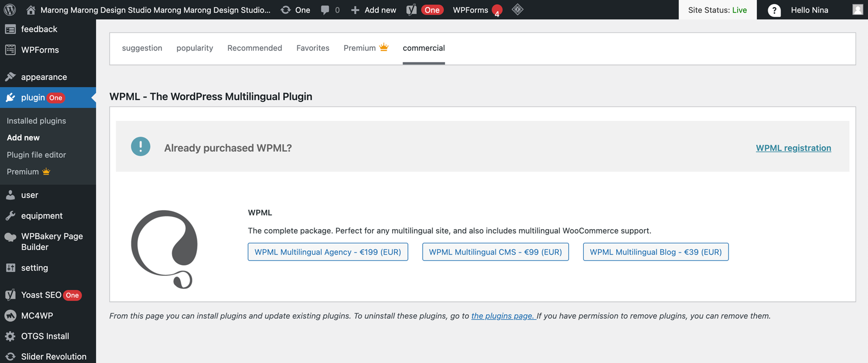Screen dimensions: 868x363
Task: Buy WPML Multilingual Agency €199
Action: click(328, 252)
